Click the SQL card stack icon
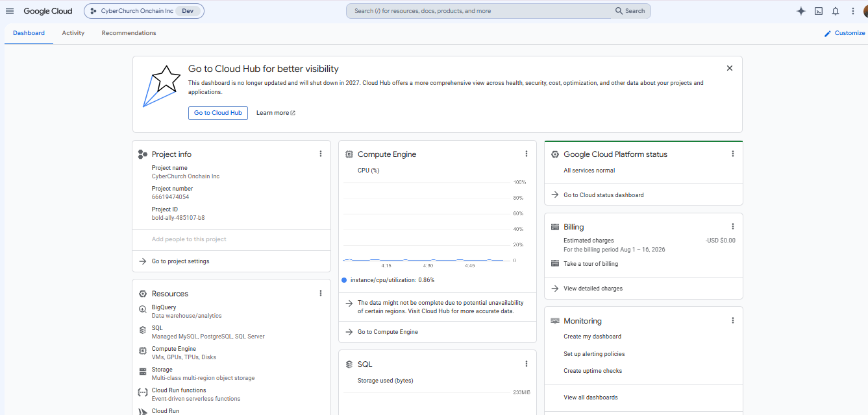This screenshot has height=415, width=868. (349, 364)
